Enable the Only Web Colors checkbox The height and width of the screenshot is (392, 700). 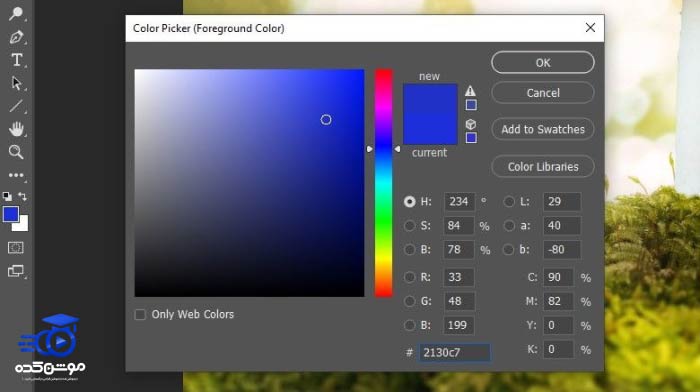pos(140,314)
